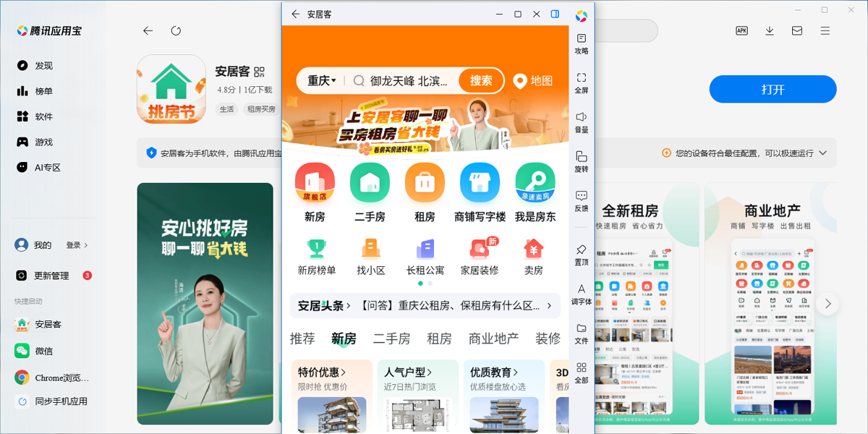Viewport: 868px width, 434px height.
Task: Expand the 登录 login arrow
Action: pos(86,245)
